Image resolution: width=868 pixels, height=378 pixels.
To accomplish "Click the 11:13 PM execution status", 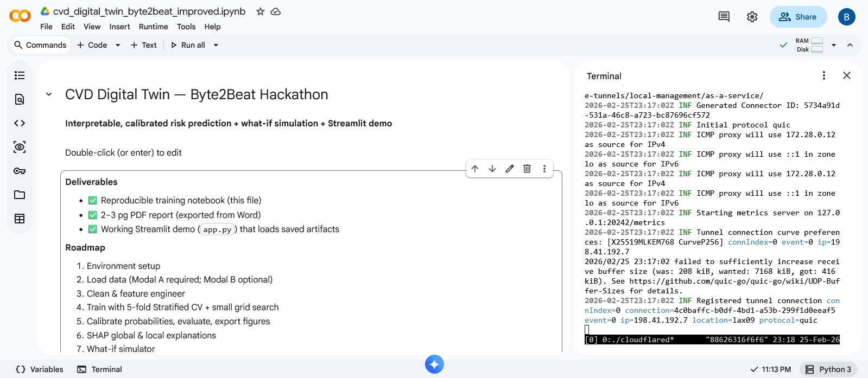I will [x=770, y=369].
